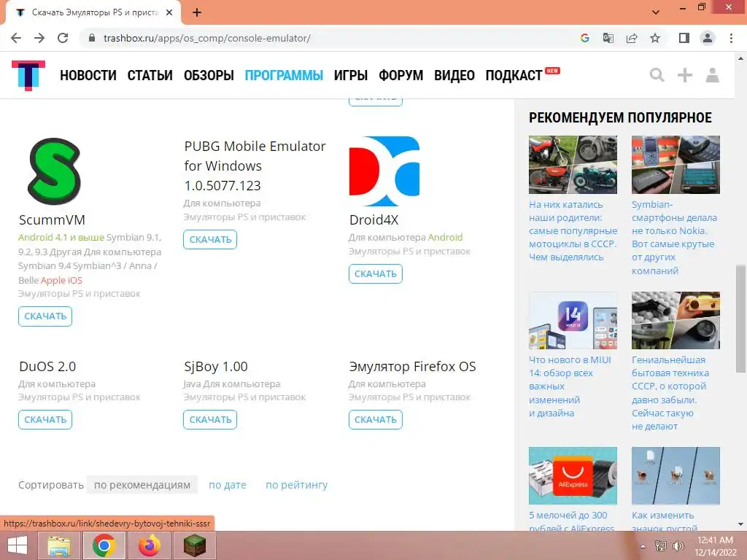Open USSR motorcycles article thumbnail
The image size is (747, 560).
573,165
